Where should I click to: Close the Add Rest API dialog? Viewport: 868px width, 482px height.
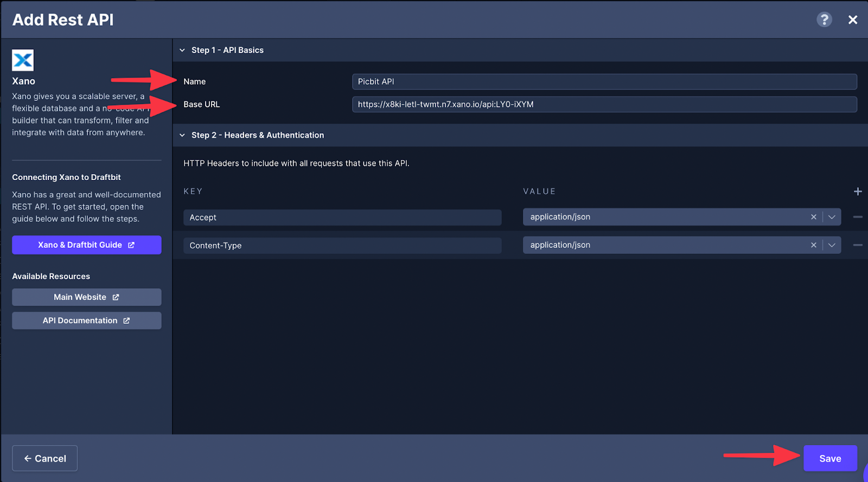(853, 20)
